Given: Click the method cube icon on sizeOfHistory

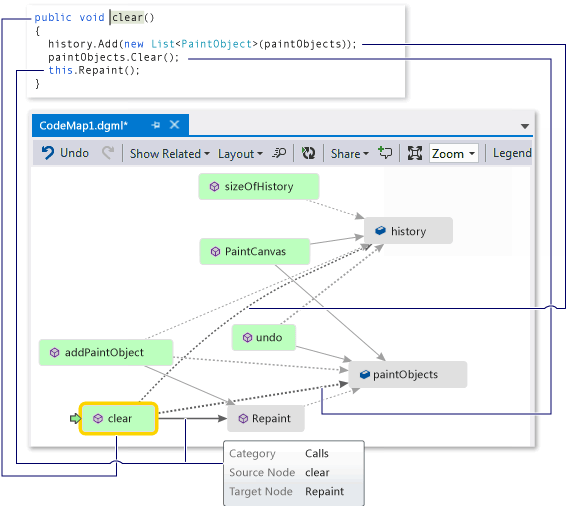Looking at the screenshot, I should pyautogui.click(x=214, y=187).
